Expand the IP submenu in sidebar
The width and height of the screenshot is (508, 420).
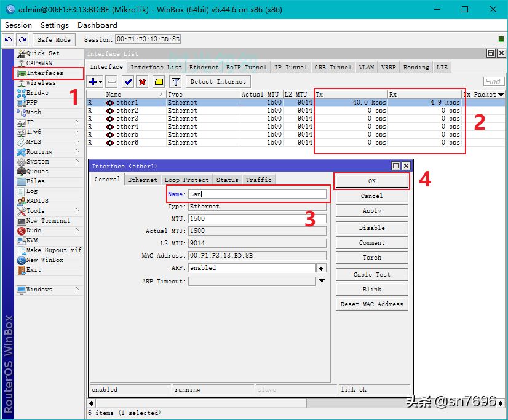tap(77, 122)
